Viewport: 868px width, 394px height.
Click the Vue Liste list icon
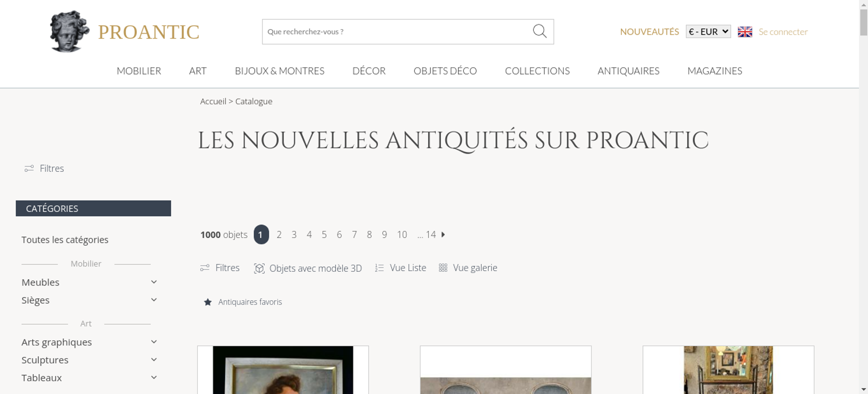(379, 268)
